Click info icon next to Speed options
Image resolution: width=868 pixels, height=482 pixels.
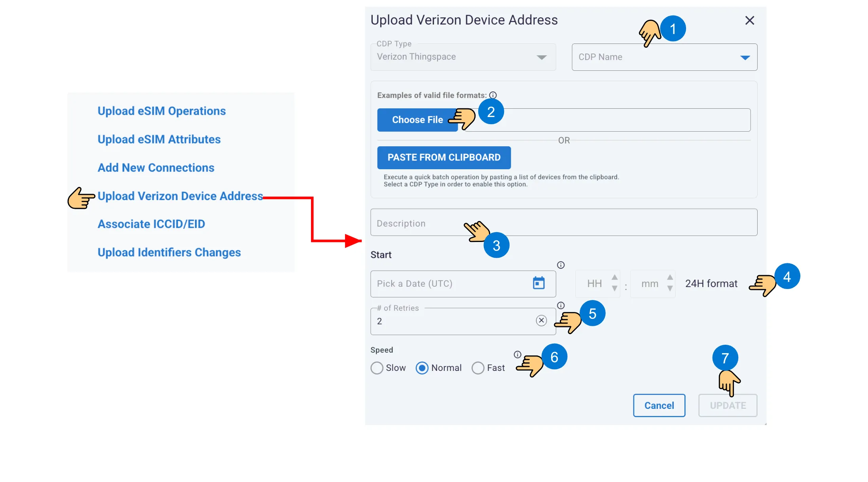click(517, 354)
